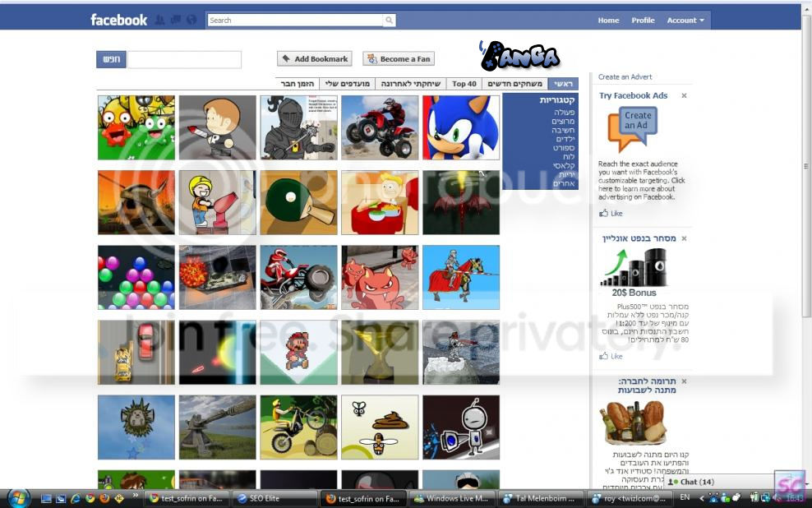
Task: Open the Windows Start orb
Action: 17,498
